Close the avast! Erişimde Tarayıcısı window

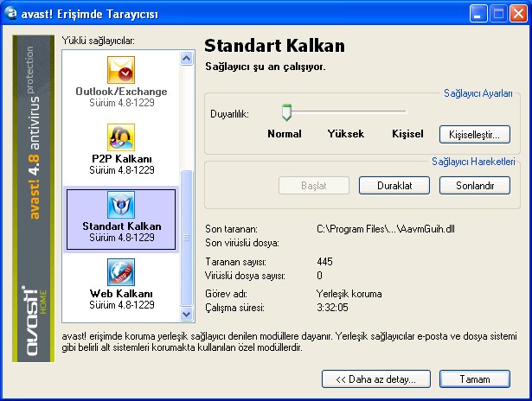click(519, 14)
